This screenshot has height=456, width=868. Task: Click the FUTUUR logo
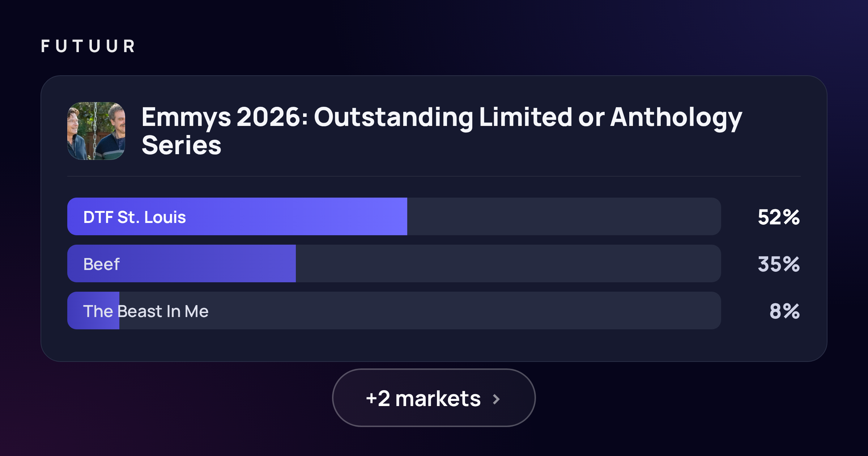[88, 46]
